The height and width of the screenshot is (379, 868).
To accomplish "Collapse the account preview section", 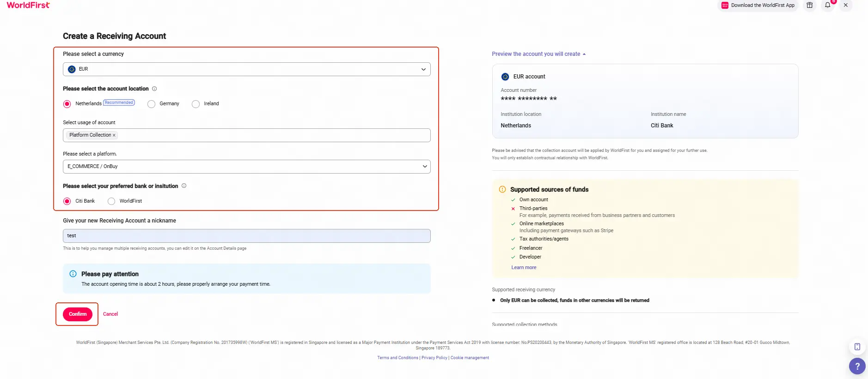I will [x=538, y=54].
